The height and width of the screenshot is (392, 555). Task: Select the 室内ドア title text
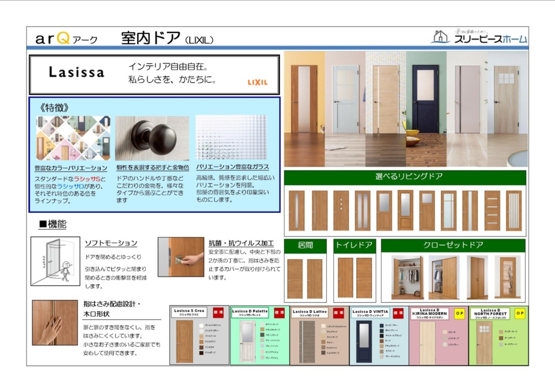point(151,38)
